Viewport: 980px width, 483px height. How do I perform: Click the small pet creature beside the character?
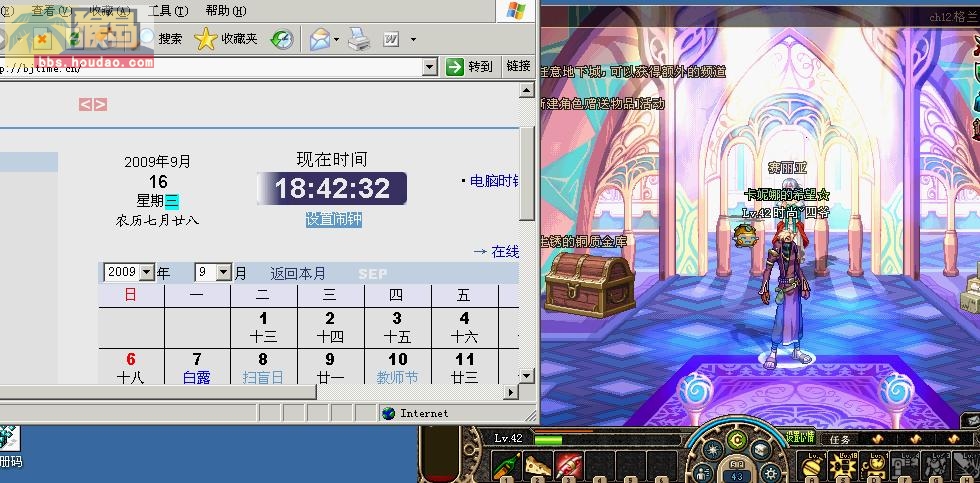(745, 235)
